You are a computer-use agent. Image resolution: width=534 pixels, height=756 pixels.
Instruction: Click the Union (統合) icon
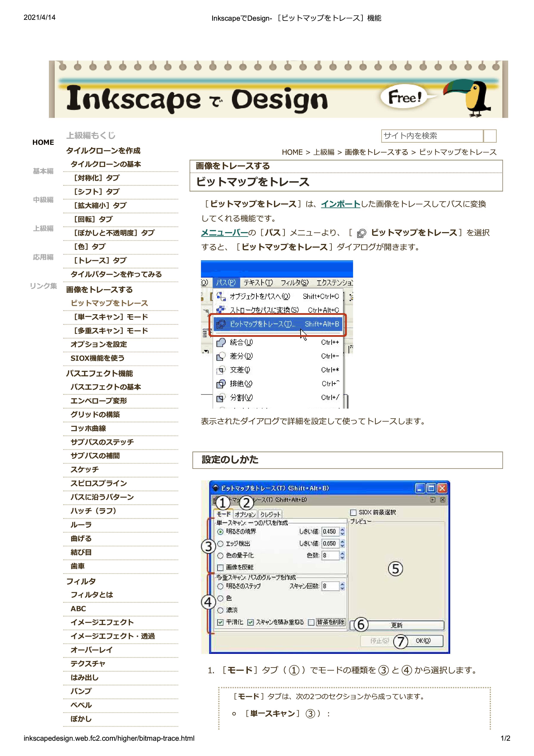point(221,342)
